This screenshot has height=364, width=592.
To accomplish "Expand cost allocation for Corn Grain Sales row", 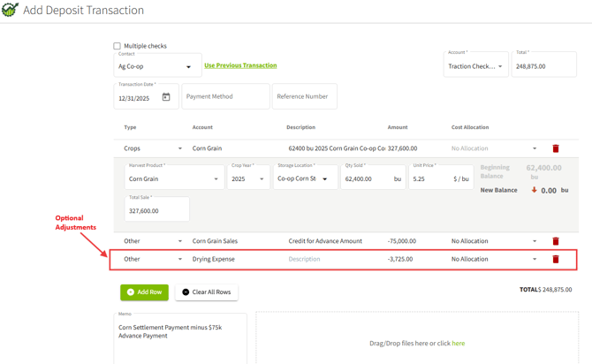I will coord(535,241).
